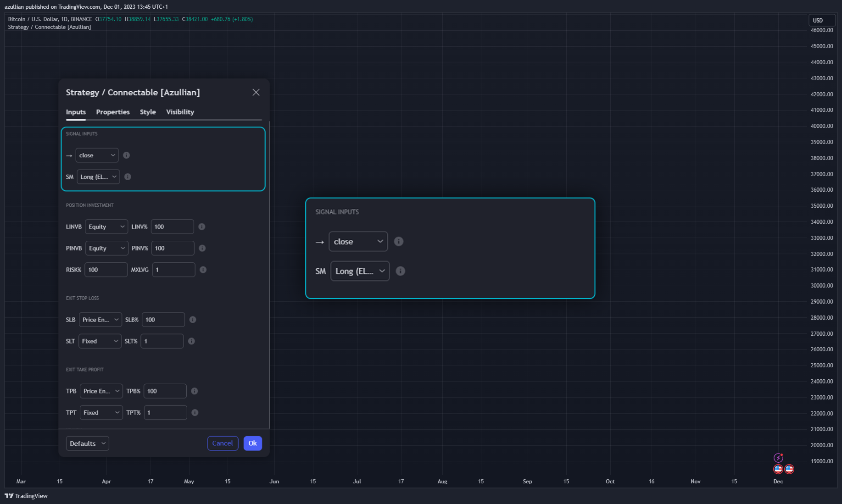Click the lightning bolt event icon on chart
The image size is (842, 504).
tap(778, 458)
